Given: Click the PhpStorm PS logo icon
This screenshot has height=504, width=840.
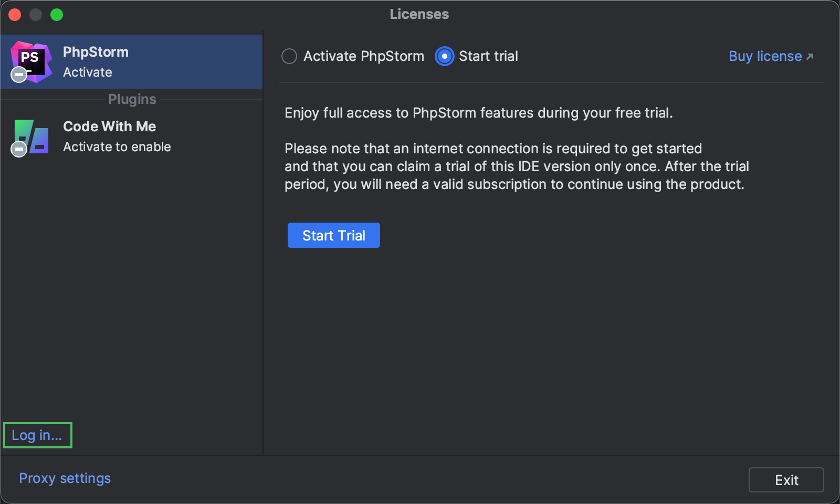Looking at the screenshot, I should click(x=30, y=59).
